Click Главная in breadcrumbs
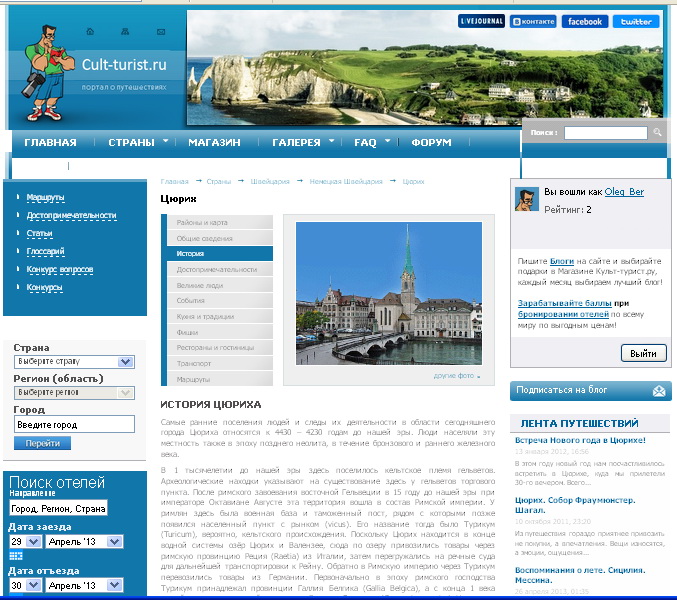The image size is (677, 600). click(x=174, y=181)
